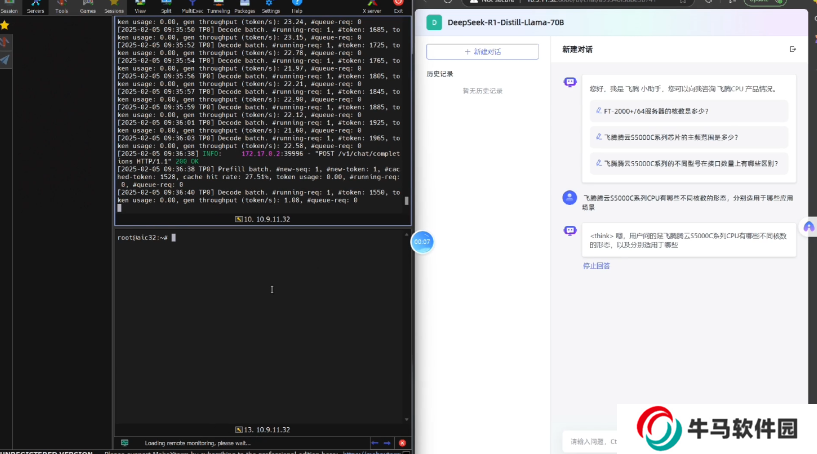Click the Servers toolbar icon
The height and width of the screenshot is (454, 817).
click(36, 6)
